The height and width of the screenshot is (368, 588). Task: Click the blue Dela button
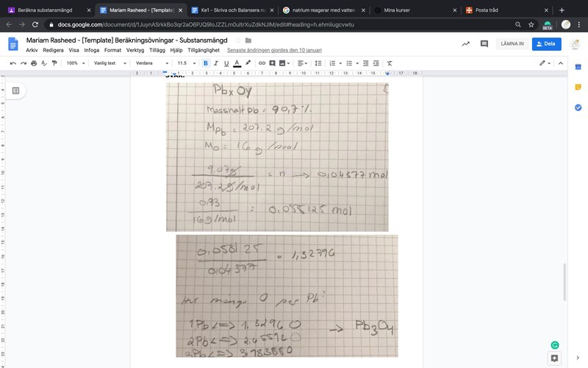click(x=546, y=44)
